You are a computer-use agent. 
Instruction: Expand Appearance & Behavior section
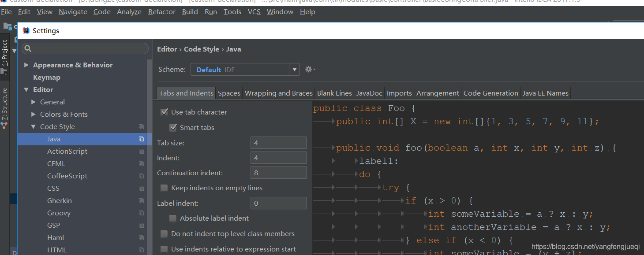[26, 65]
